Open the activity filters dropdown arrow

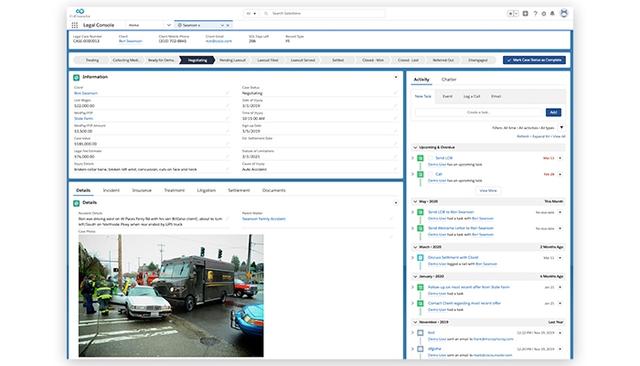click(562, 128)
